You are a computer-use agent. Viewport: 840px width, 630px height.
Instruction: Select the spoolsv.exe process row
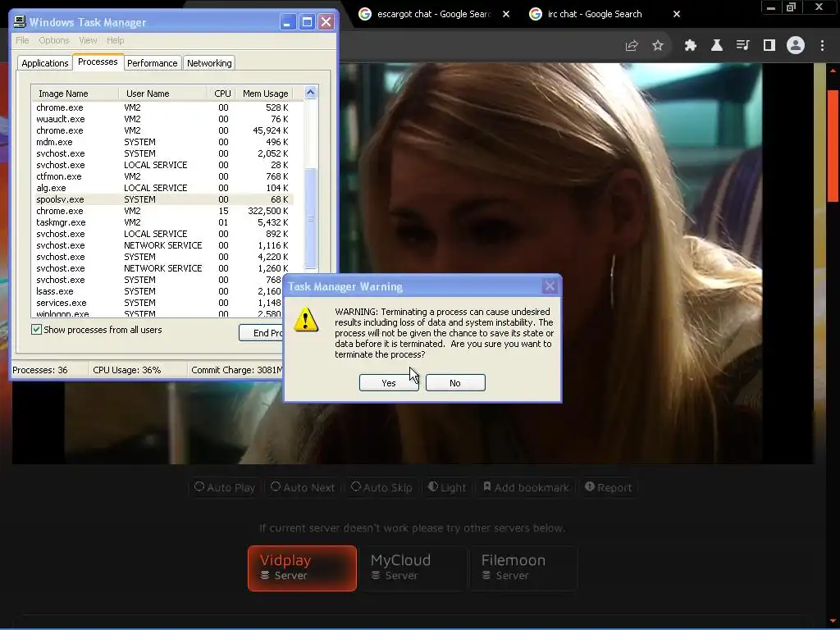coord(162,199)
